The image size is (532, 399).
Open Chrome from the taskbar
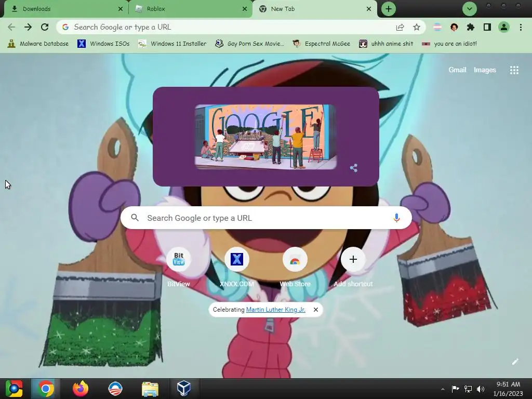[46, 389]
